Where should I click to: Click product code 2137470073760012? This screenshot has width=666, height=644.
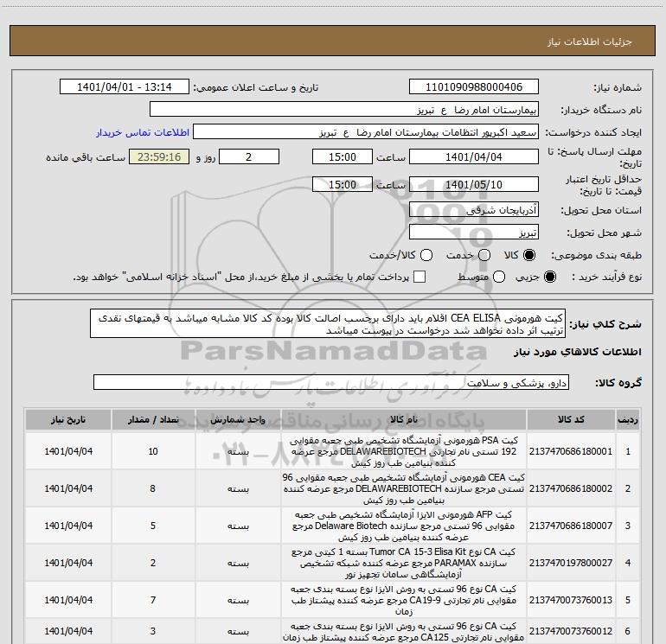pyautogui.click(x=571, y=631)
